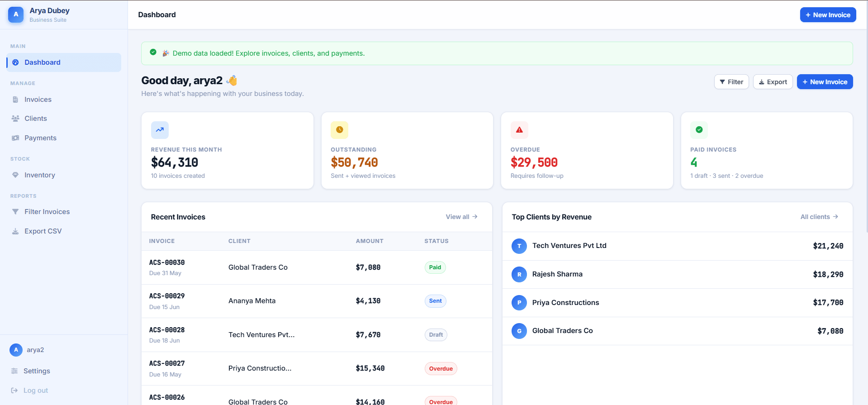
Task: Click the arya2 username in sidebar
Action: pos(35,350)
